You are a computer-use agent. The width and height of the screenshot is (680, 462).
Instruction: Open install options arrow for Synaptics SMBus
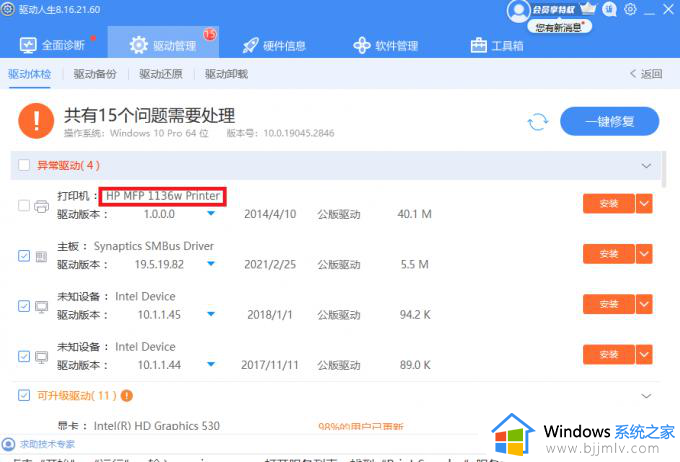(x=644, y=254)
